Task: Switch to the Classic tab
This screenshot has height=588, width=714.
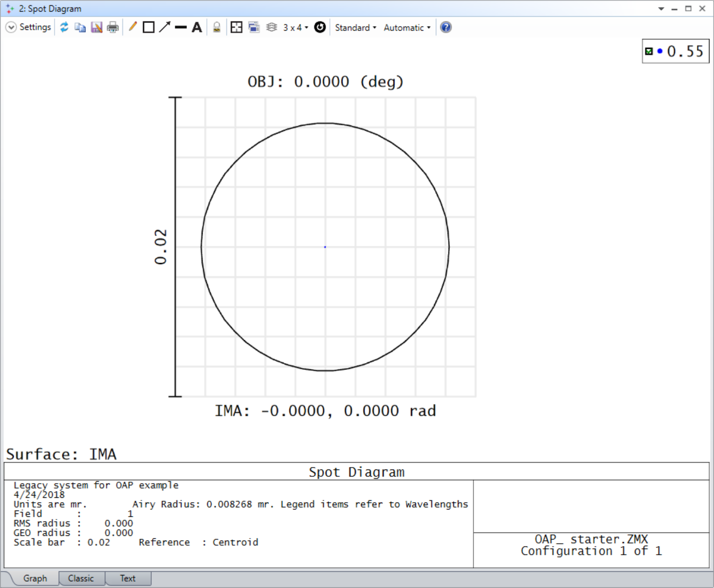Action: point(81,578)
